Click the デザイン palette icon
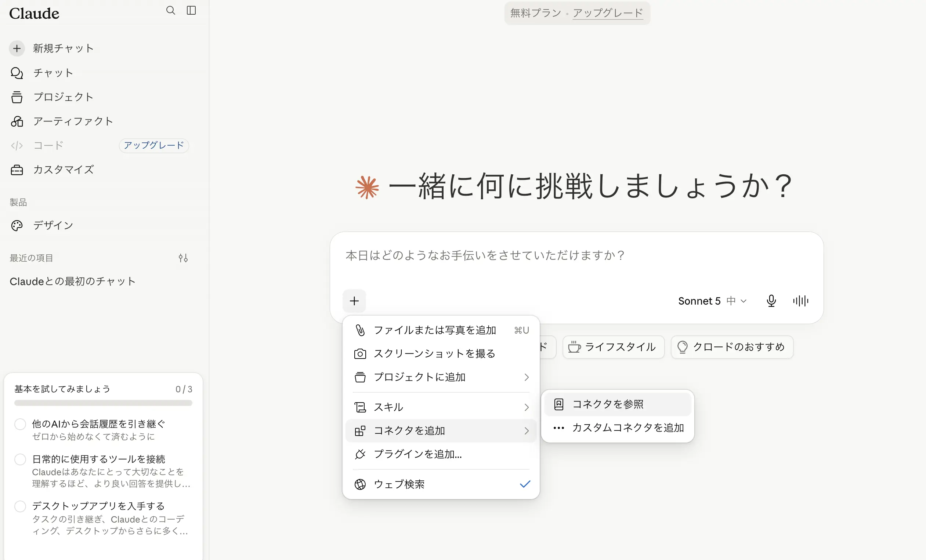Viewport: 926px width, 560px height. pyautogui.click(x=17, y=225)
